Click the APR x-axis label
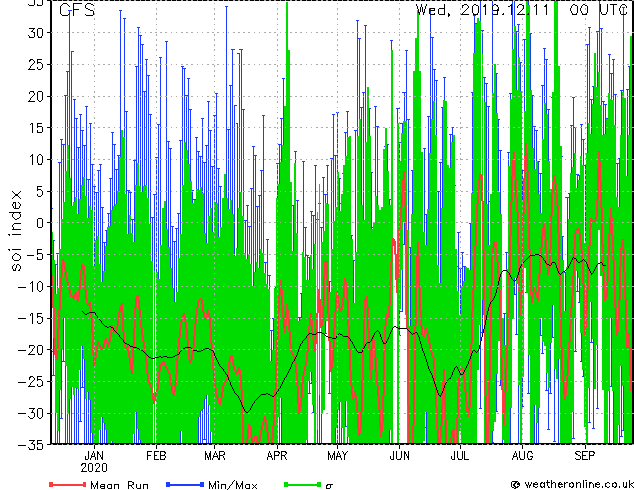634x490 pixels. [x=277, y=456]
